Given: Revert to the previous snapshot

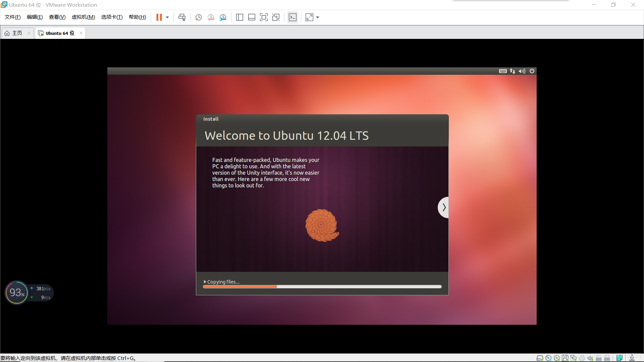Looking at the screenshot, I should 211,17.
